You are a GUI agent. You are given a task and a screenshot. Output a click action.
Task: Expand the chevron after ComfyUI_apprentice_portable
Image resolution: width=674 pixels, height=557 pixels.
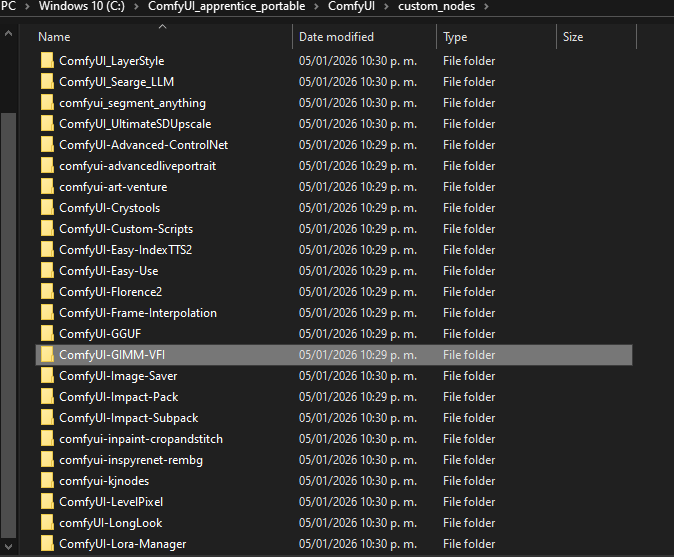[x=316, y=6]
